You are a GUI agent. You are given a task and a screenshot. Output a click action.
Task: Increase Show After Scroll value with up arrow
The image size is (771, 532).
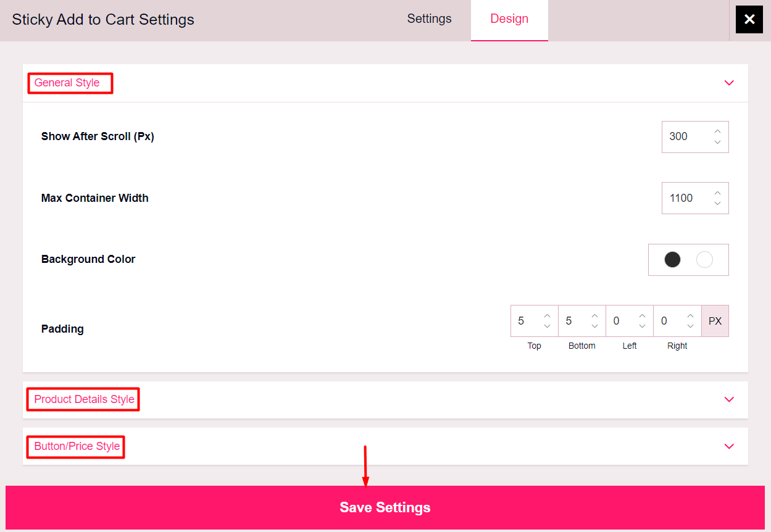717,131
